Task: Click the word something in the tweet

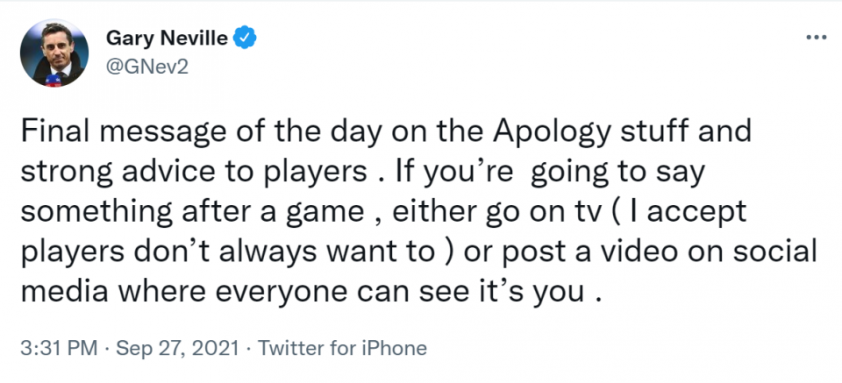Action: point(97,212)
